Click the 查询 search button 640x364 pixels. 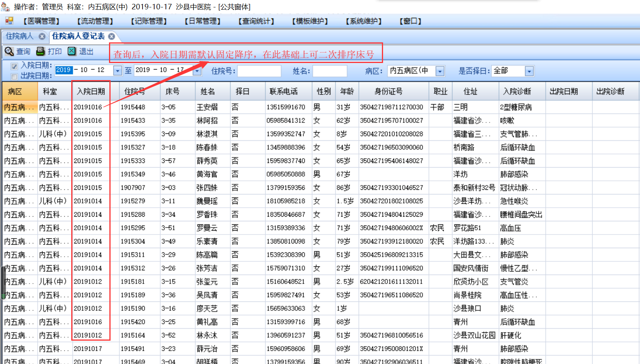pos(17,51)
